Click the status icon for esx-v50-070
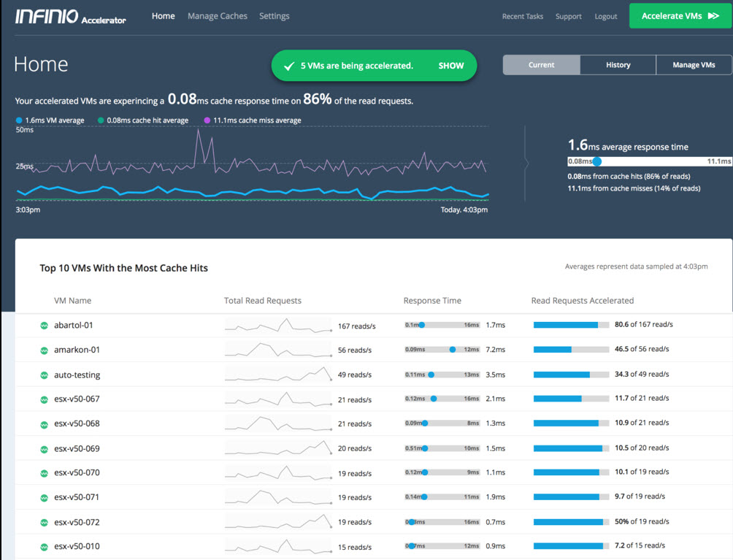Viewport: 733px width, 560px height. click(x=44, y=473)
